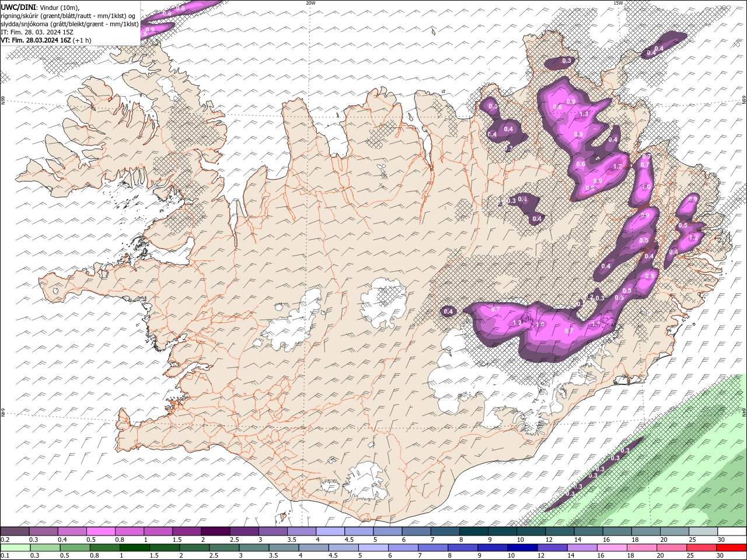Viewport: 747px width, 560px height.
Task: Click the top-row swatch labeled 18
Action: (646, 531)
